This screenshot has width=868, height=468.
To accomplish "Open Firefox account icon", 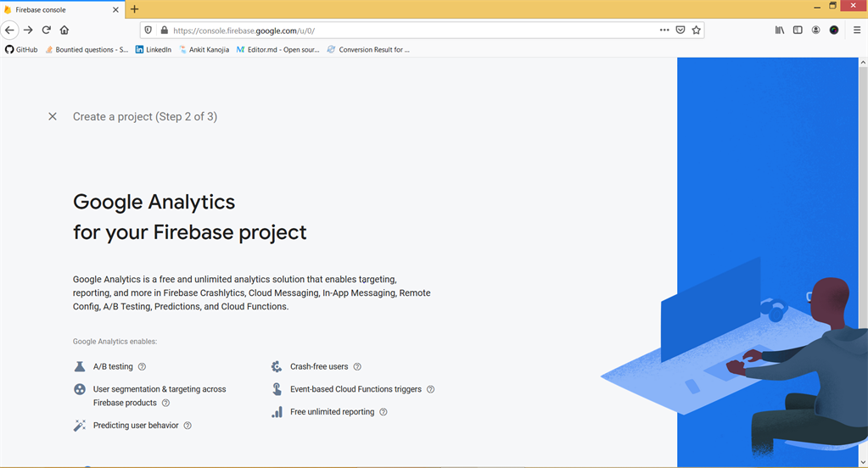I will (816, 31).
